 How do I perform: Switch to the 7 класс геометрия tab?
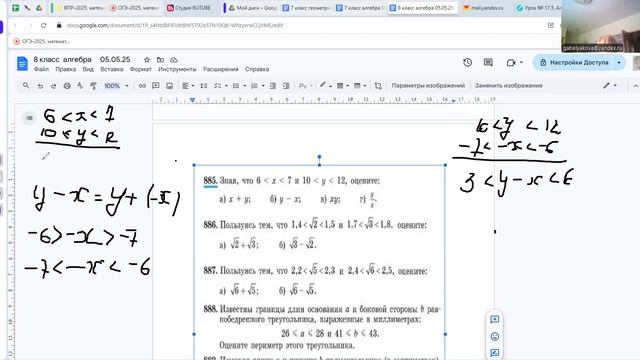coord(307,8)
